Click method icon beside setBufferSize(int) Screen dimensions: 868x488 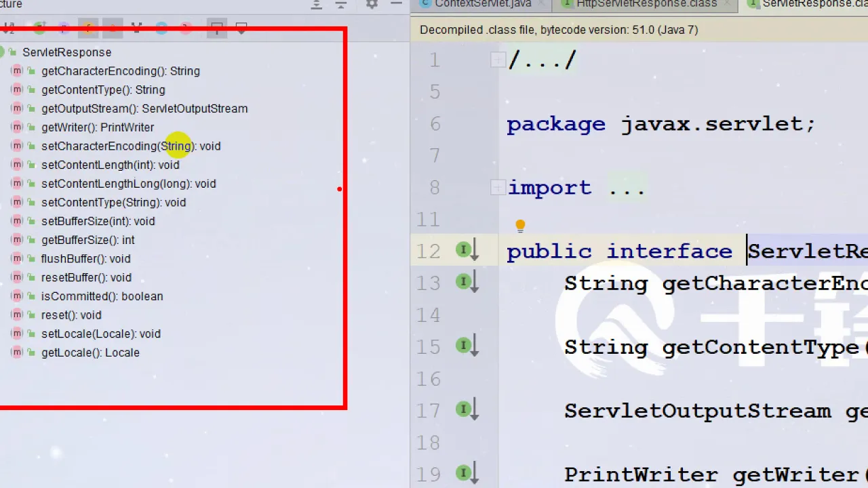tap(17, 221)
